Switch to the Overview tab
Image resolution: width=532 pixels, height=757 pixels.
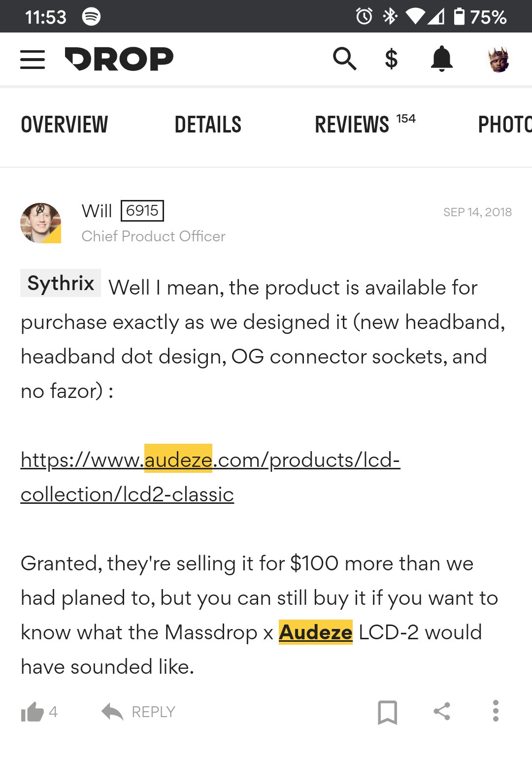(x=65, y=125)
